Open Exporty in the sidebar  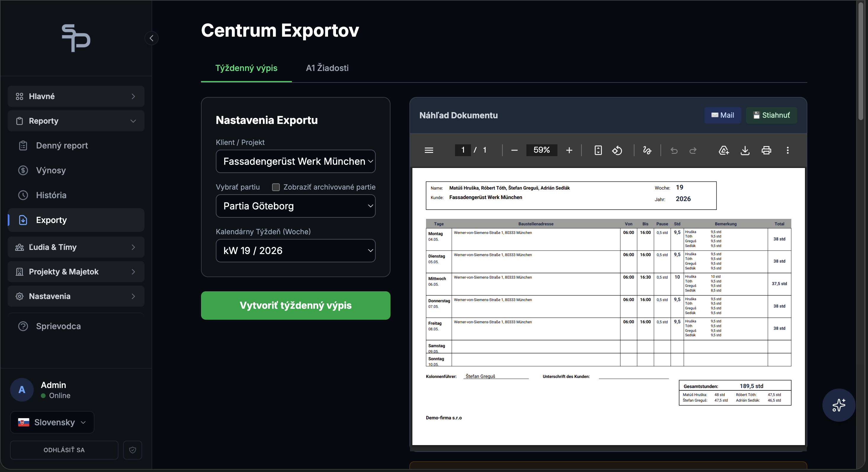76,220
